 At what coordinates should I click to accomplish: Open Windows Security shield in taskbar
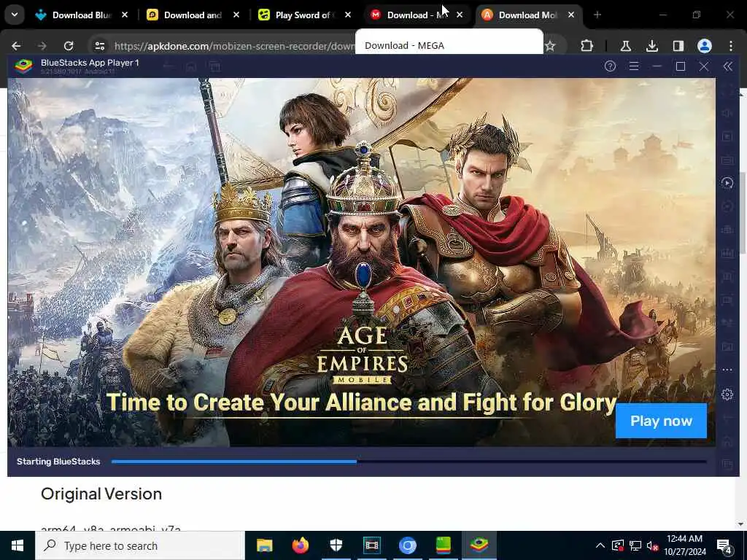pyautogui.click(x=336, y=545)
